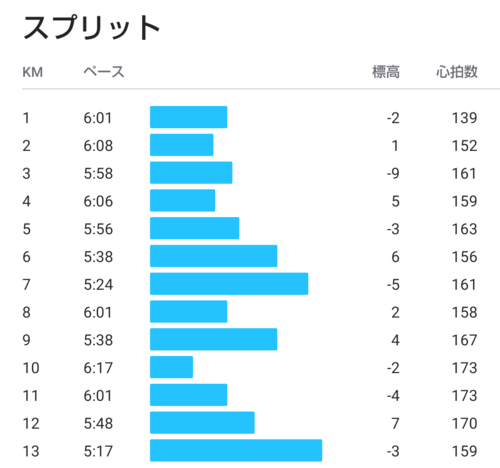The height and width of the screenshot is (468, 500).
Task: Select the 5:58 pace bar for kilometer 3
Action: click(191, 173)
